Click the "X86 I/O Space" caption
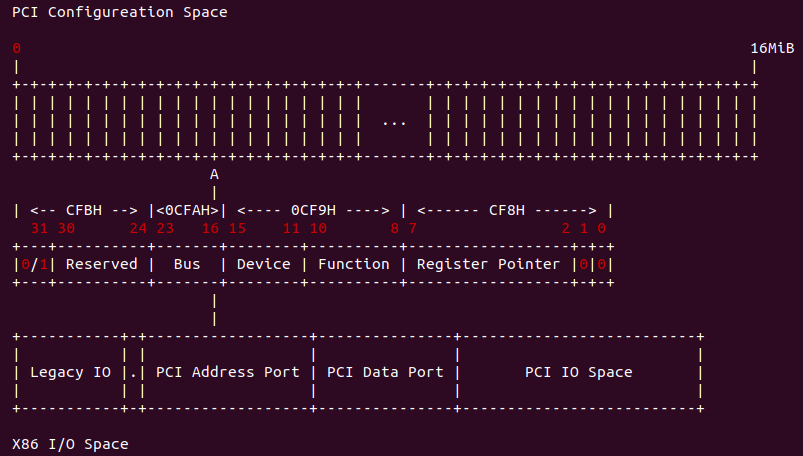Screen dimensions: 803x456 [x=70, y=443]
